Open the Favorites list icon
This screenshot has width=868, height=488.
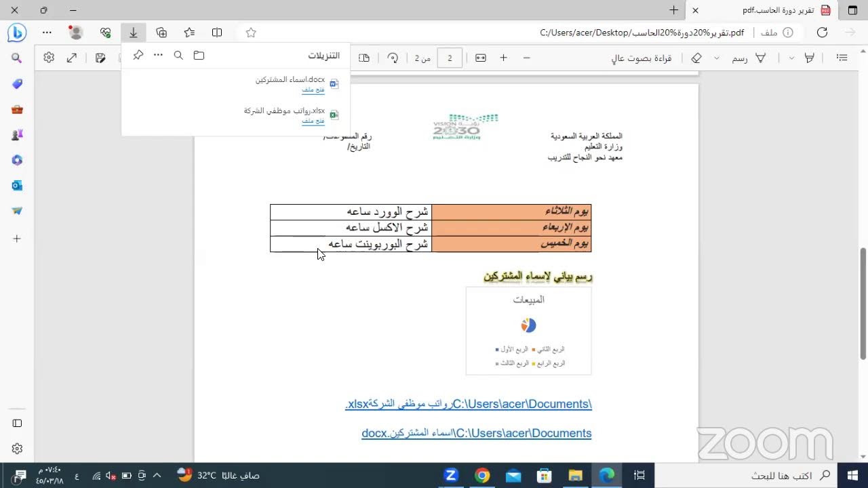[x=189, y=32]
